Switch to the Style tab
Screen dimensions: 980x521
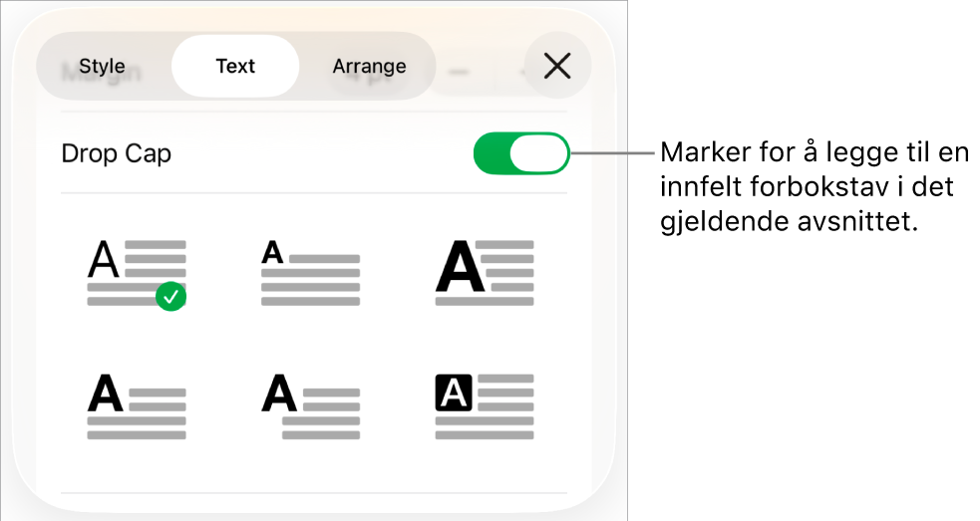point(102,67)
